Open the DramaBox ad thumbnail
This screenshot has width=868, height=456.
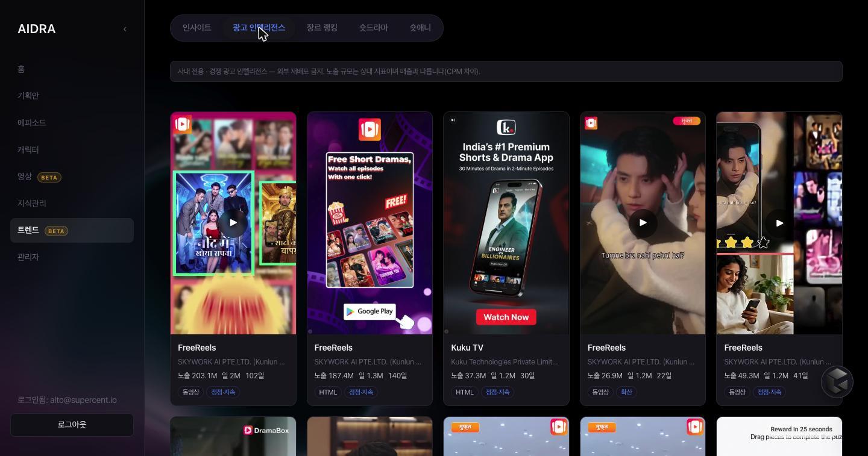click(233, 436)
